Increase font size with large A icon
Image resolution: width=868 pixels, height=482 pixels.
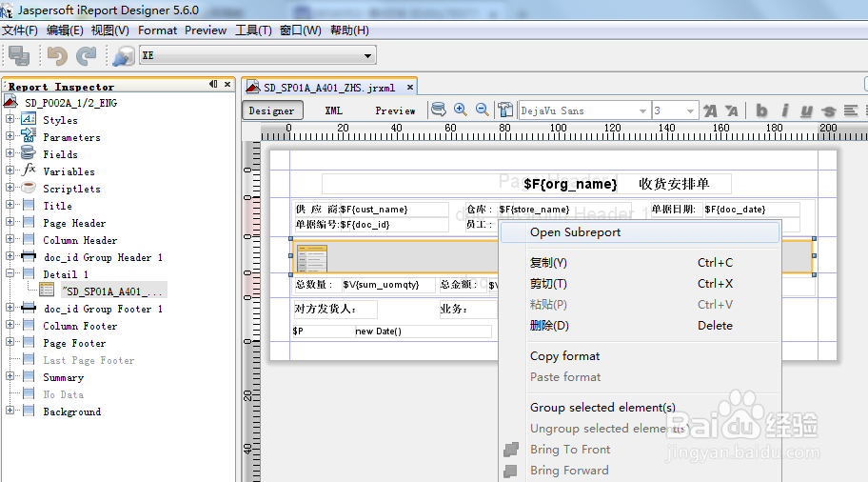tap(710, 110)
